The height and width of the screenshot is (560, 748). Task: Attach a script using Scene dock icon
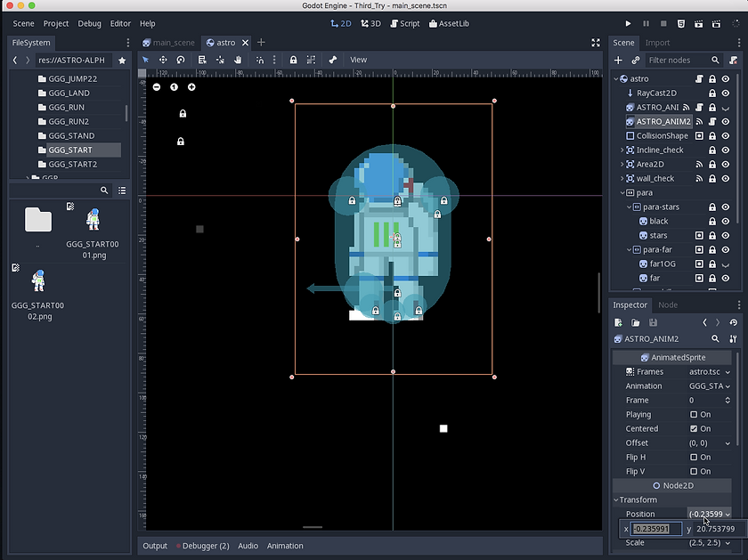(733, 61)
